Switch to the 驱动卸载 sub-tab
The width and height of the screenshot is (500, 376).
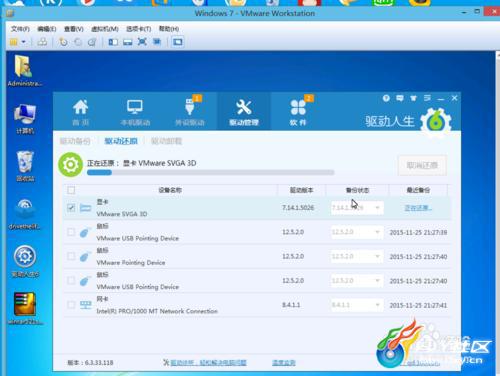tap(166, 141)
